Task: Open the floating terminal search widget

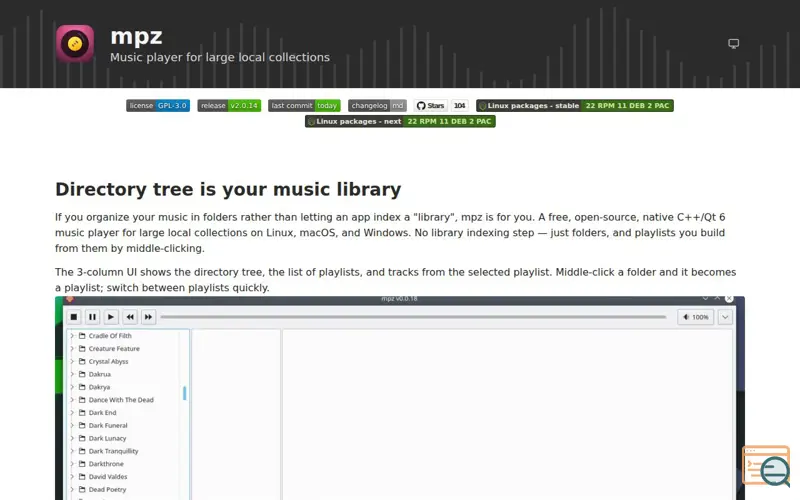Action: 766,465
